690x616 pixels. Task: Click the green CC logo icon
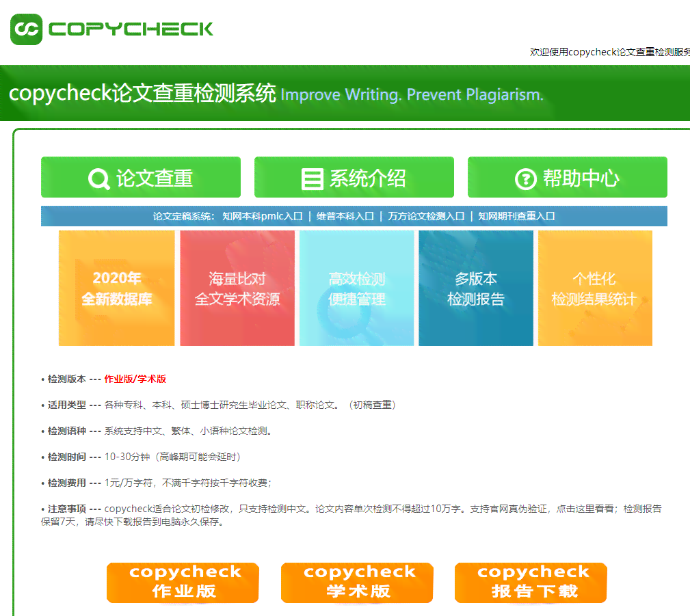(27, 29)
